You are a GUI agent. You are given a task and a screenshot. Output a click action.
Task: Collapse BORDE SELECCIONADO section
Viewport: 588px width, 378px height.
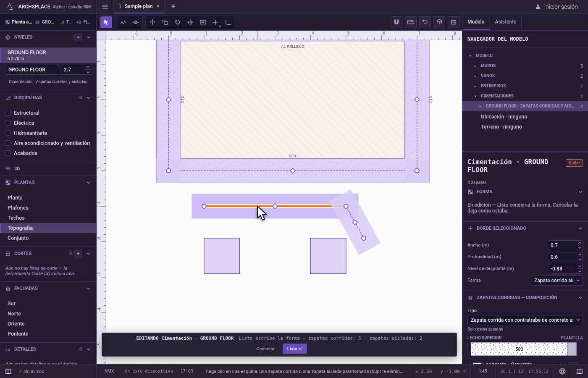pyautogui.click(x=580, y=228)
